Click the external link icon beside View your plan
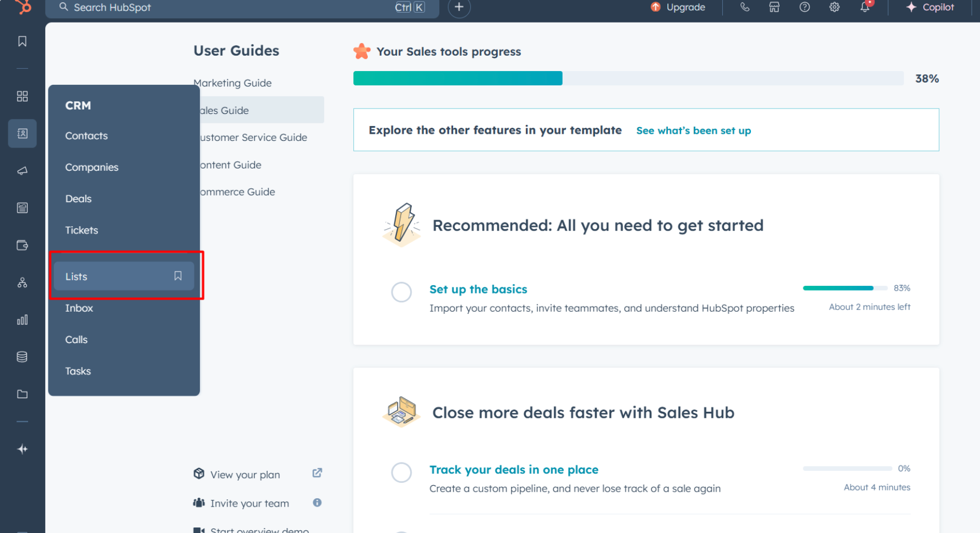 (x=317, y=473)
